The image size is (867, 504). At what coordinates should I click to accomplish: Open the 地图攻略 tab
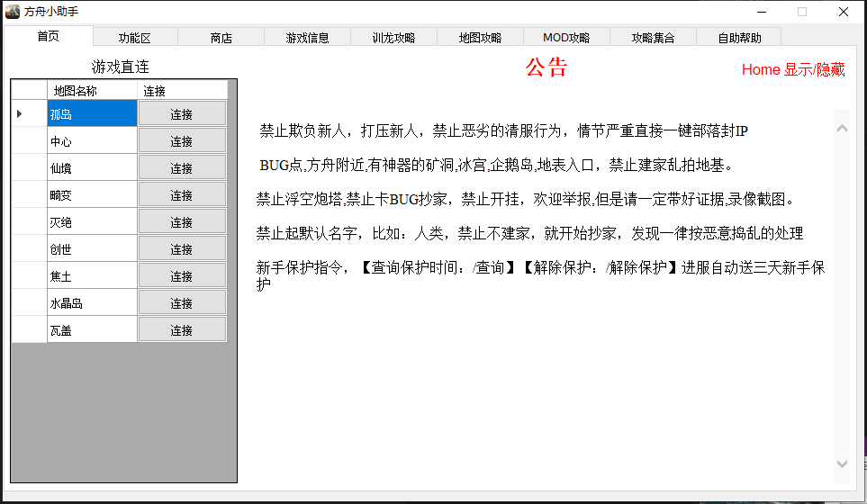480,38
